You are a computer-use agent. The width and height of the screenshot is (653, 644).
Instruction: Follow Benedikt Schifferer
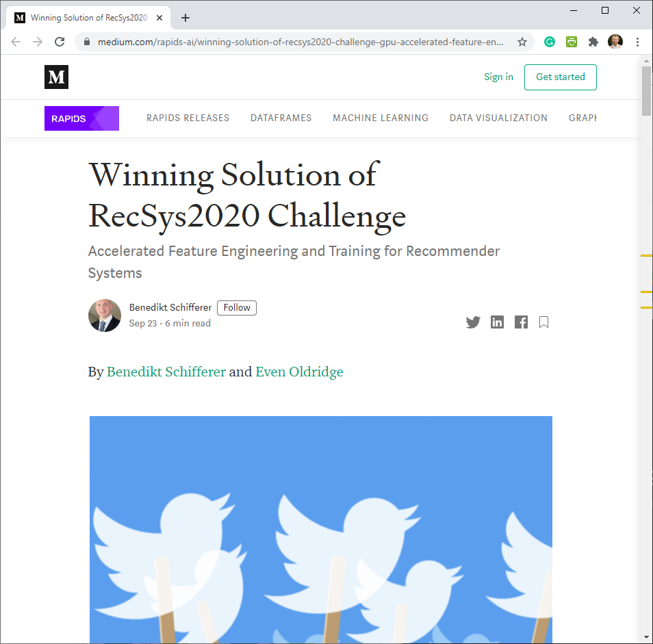coord(237,308)
